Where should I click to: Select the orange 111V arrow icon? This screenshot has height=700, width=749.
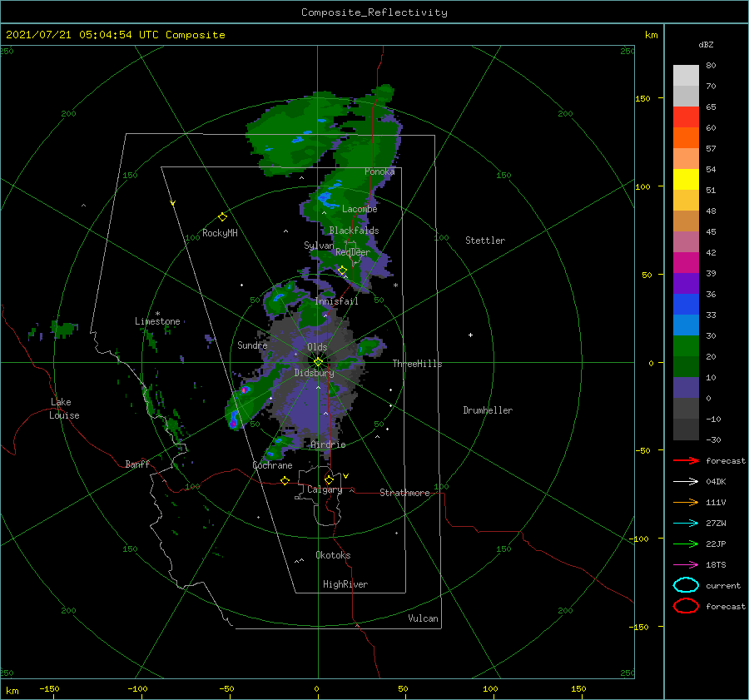coord(686,502)
